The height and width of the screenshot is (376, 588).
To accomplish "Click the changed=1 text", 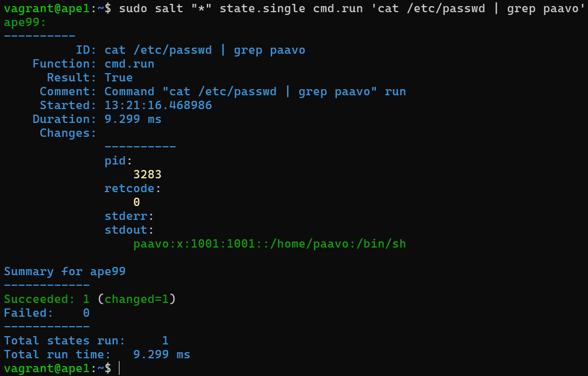I will 136,299.
